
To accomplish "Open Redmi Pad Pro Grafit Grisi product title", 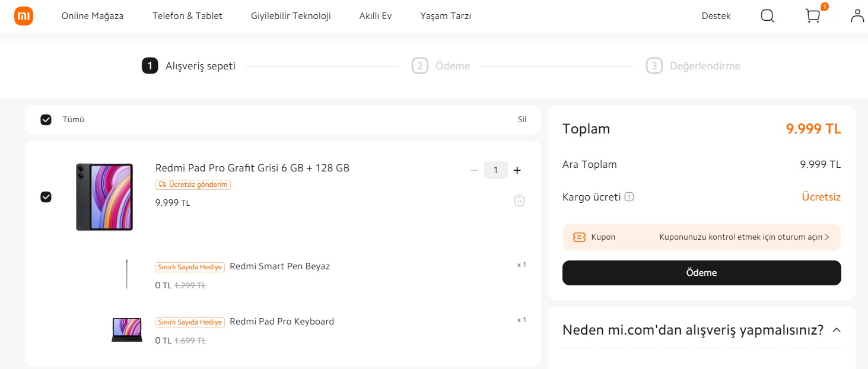I will (252, 168).
